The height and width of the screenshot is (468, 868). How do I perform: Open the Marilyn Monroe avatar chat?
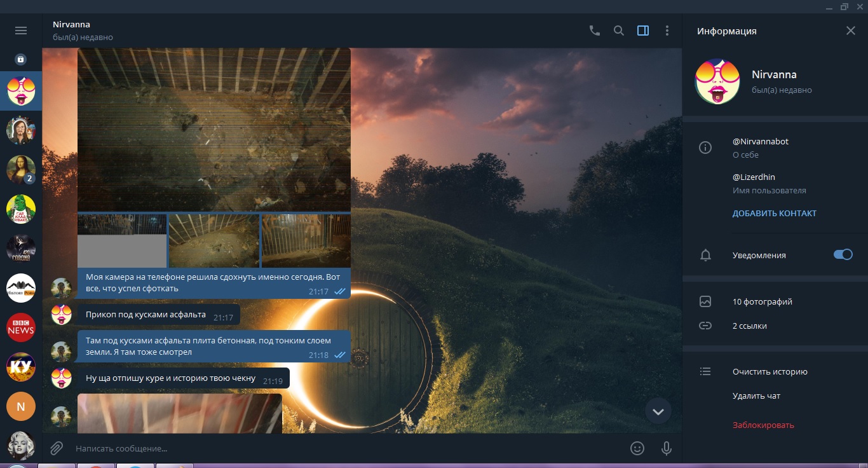click(21, 444)
